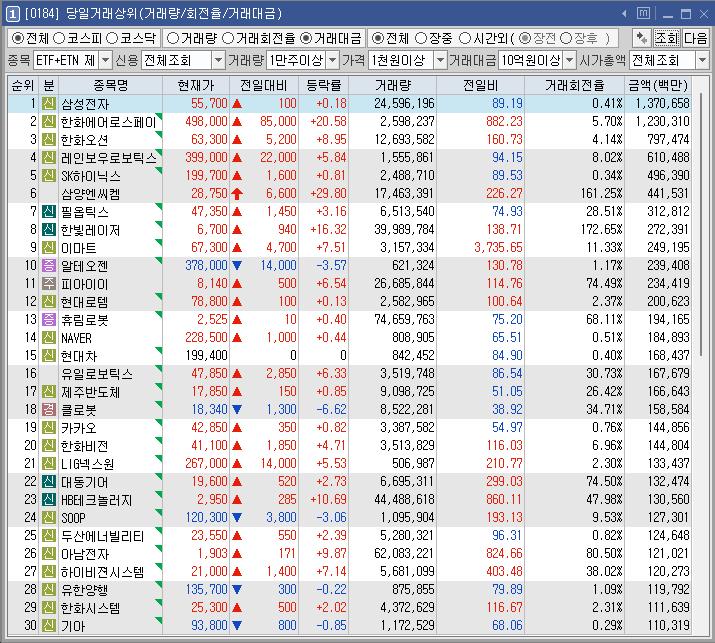Click the 199,400 price for 현대차

tap(206, 356)
